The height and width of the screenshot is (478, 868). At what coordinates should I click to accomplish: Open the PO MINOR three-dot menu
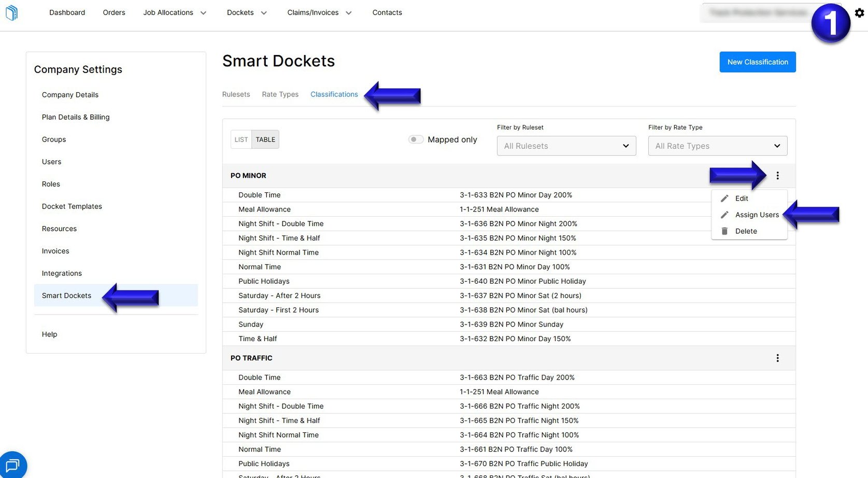(x=777, y=176)
